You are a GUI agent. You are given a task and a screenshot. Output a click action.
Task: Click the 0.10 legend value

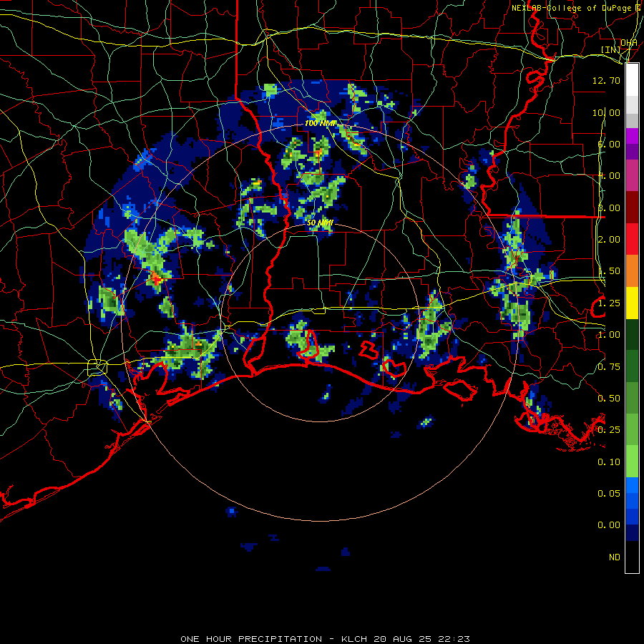(609, 462)
